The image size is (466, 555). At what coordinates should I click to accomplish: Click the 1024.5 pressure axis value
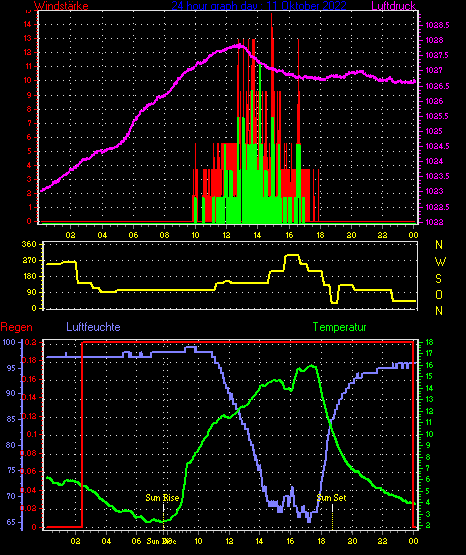(x=437, y=146)
